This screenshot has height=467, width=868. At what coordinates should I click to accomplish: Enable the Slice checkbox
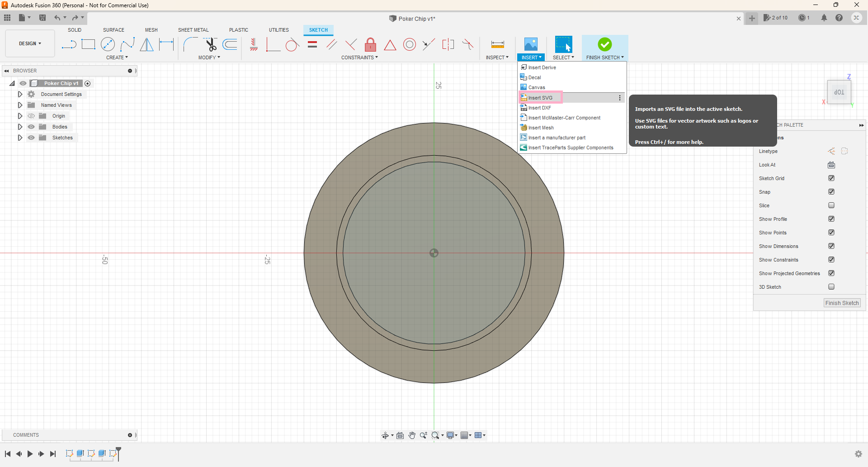click(x=831, y=205)
